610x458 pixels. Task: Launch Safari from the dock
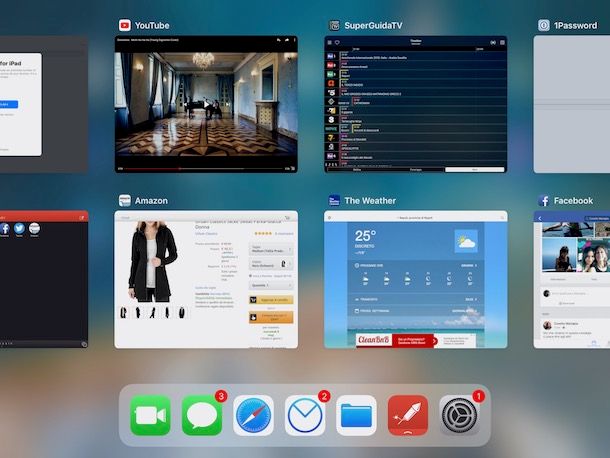pos(253,415)
